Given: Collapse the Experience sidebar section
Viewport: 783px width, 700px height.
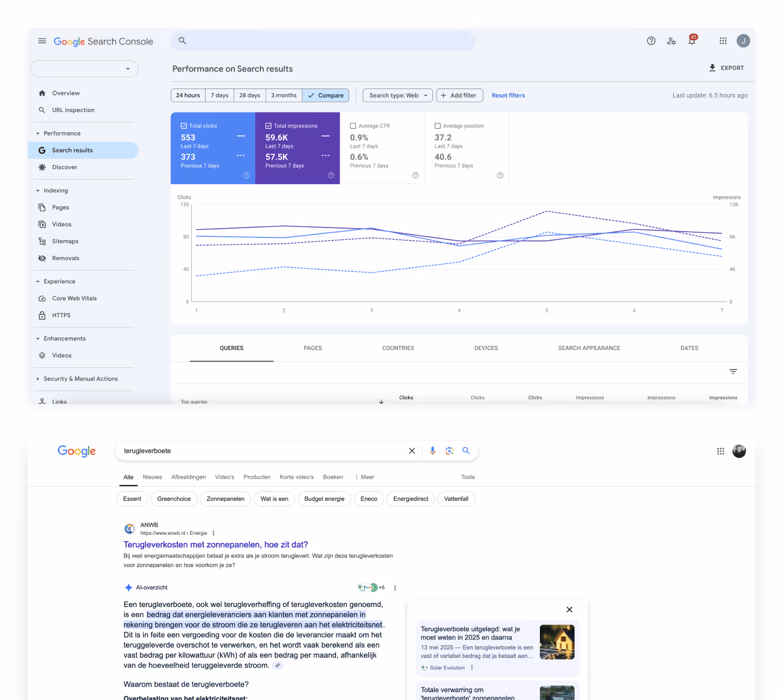Looking at the screenshot, I should pos(38,282).
